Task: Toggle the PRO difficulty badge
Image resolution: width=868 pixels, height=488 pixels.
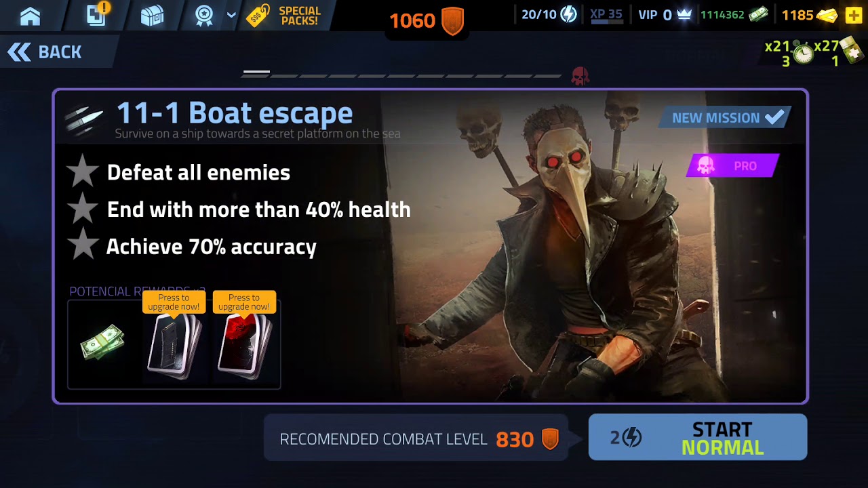Action: tap(732, 166)
